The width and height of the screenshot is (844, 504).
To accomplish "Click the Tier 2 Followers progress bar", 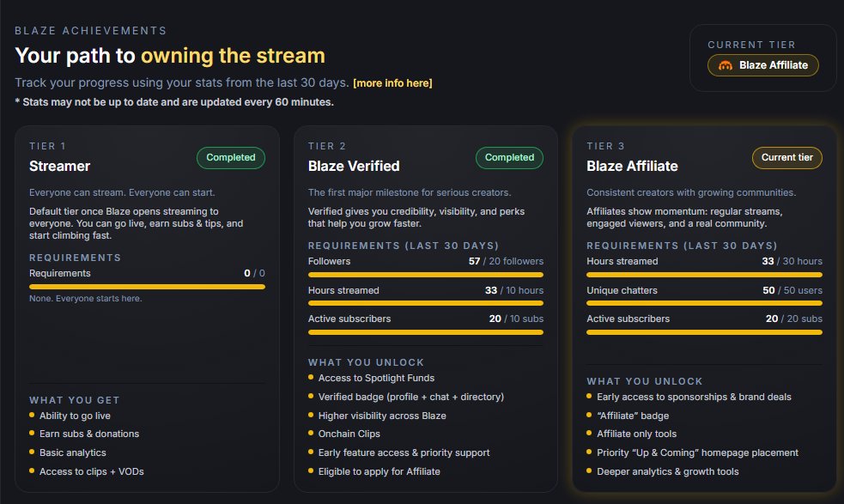I will point(426,275).
